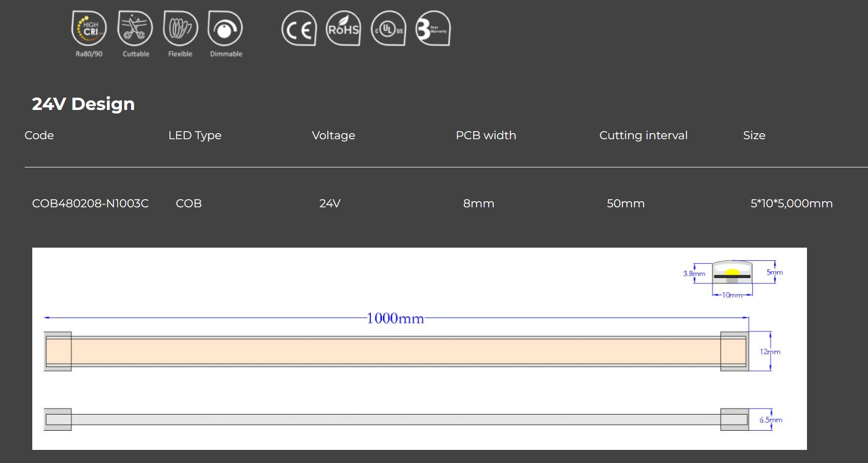Select the 50mm cutting interval cell
This screenshot has height=463, width=868.
(625, 203)
